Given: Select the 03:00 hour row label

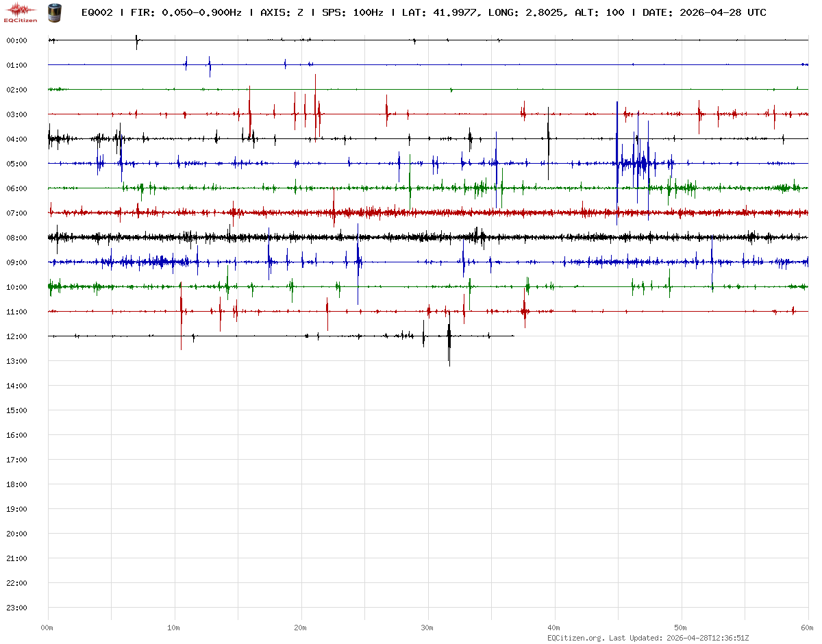Looking at the screenshot, I should [x=16, y=114].
